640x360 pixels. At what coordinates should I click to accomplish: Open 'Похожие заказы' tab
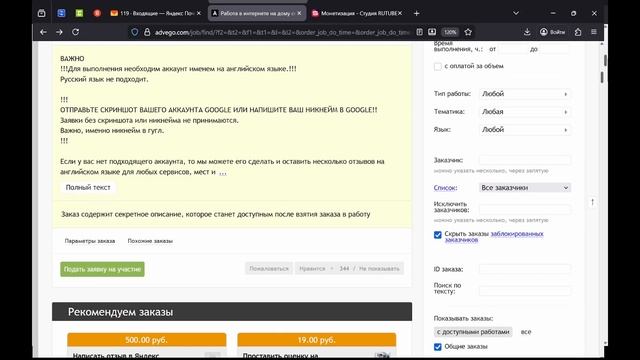(x=150, y=241)
